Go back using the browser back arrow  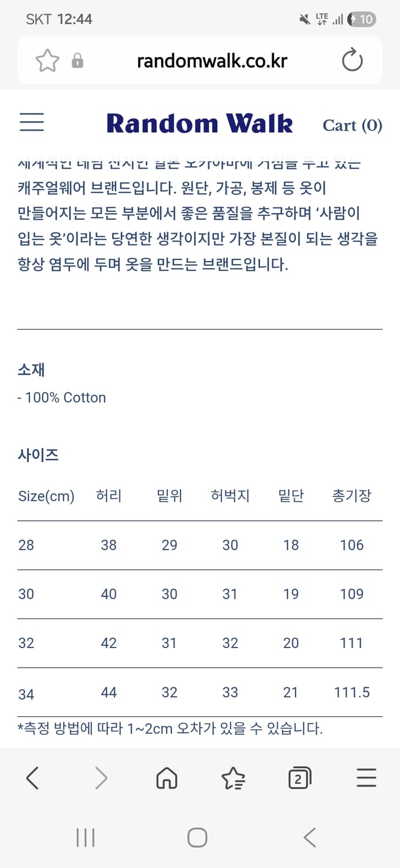coord(33,778)
